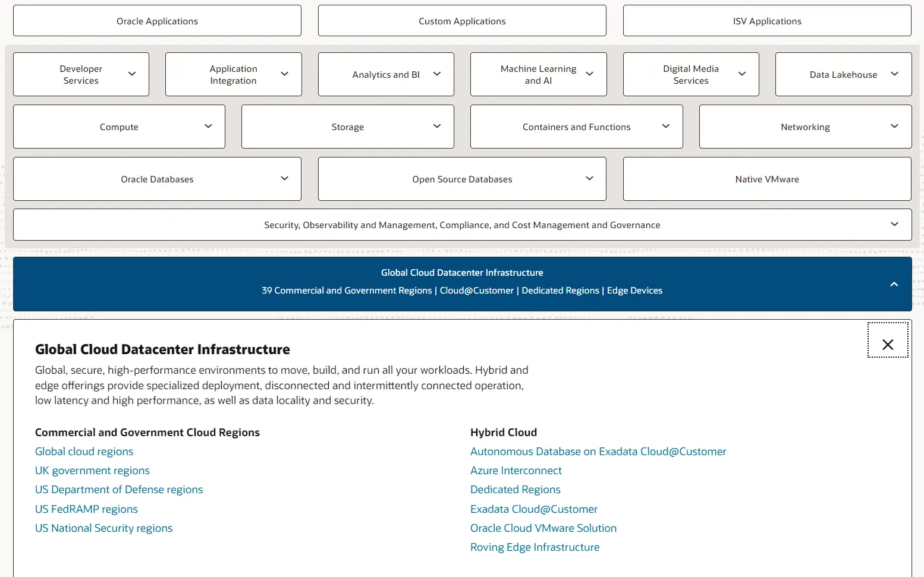
Task: Expand the Oracle Databases section
Action: [157, 179]
